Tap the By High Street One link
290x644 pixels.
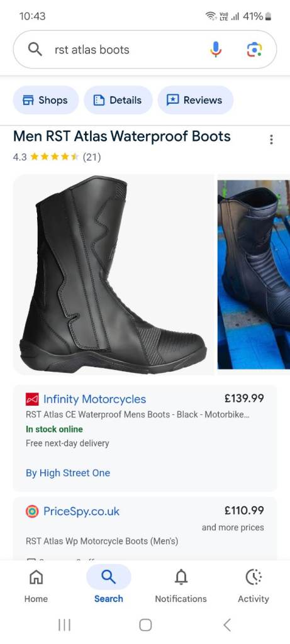pos(68,473)
